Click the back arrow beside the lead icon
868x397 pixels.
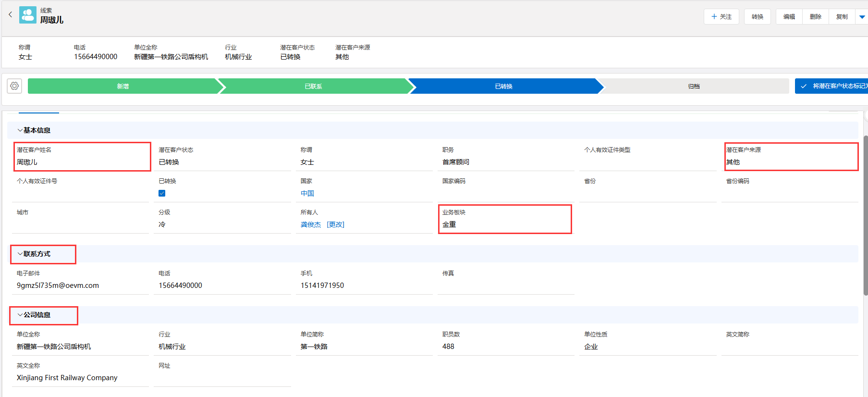(10, 14)
